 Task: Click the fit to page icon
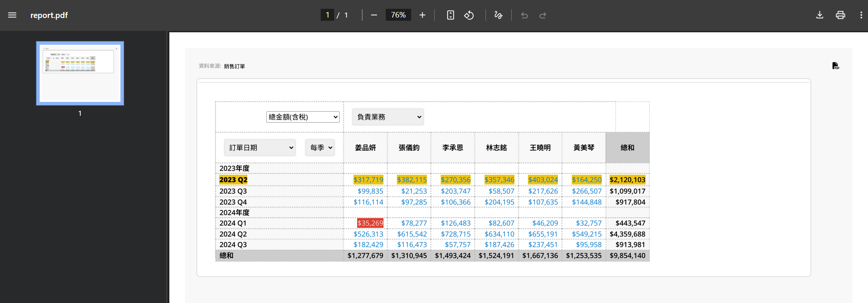450,15
